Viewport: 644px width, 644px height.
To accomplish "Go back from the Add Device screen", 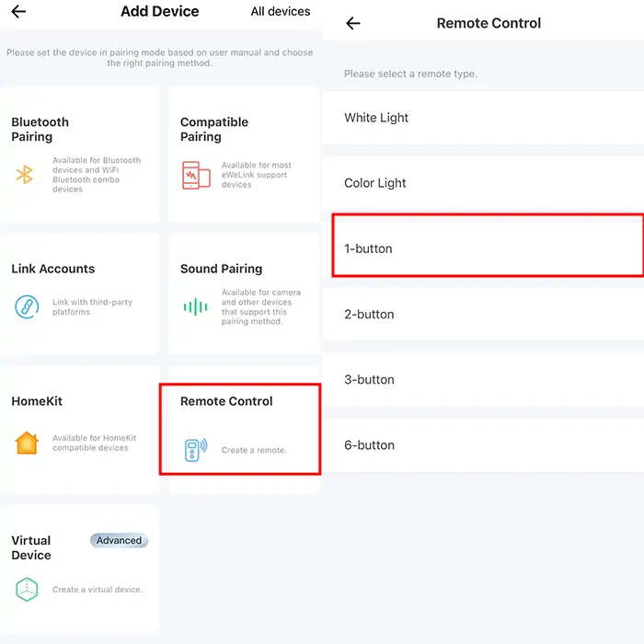I will (x=18, y=12).
